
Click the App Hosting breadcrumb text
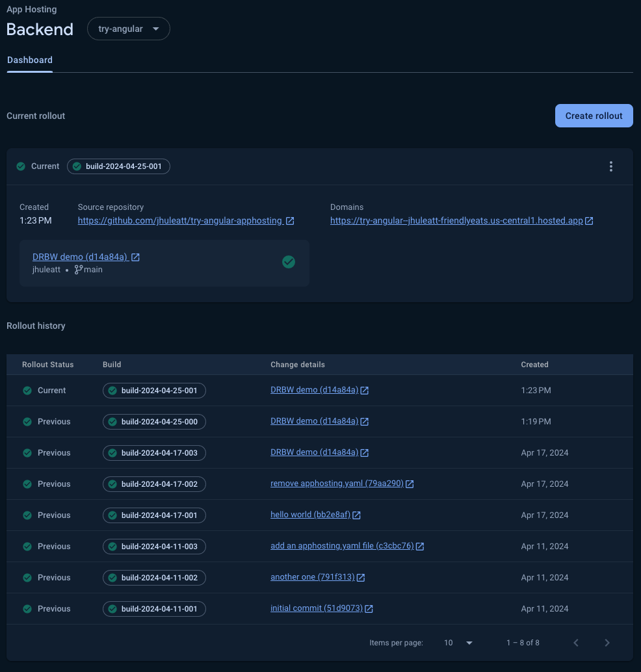(x=32, y=10)
